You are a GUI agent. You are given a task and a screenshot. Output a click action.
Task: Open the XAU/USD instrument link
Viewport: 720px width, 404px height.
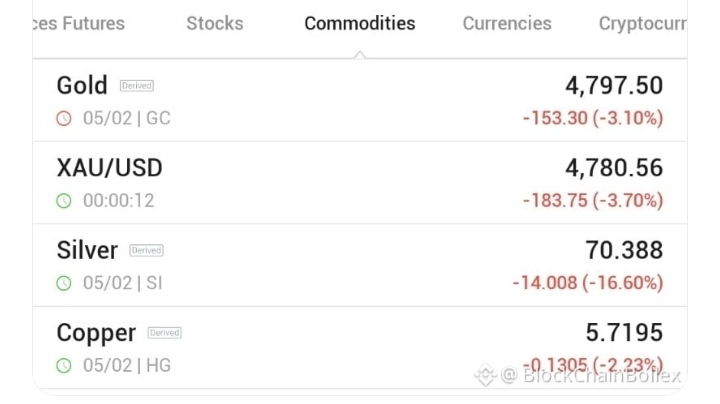point(110,168)
